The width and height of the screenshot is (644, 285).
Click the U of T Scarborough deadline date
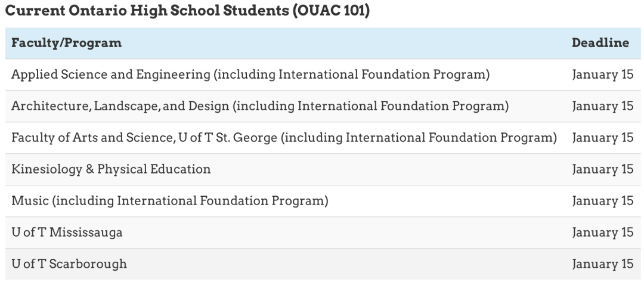[x=602, y=264]
